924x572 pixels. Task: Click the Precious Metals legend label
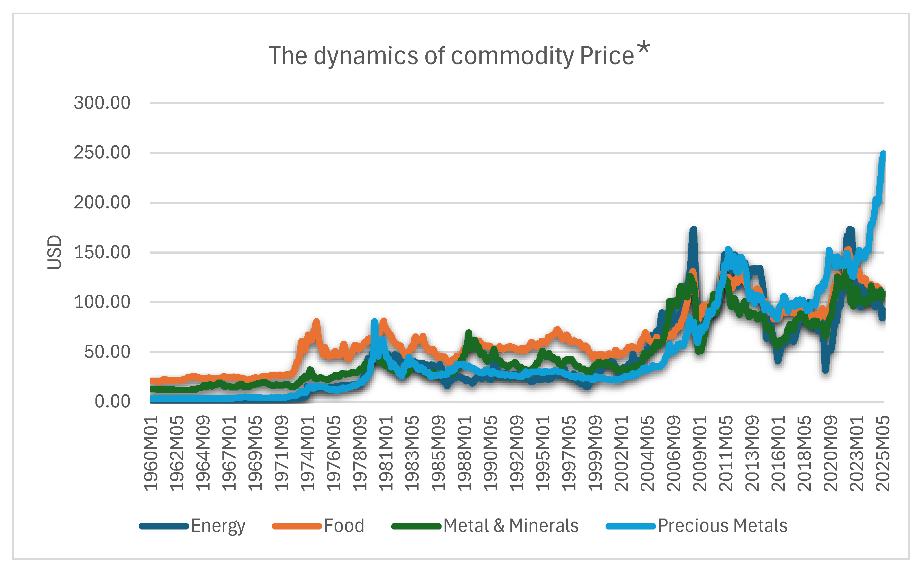723,526
